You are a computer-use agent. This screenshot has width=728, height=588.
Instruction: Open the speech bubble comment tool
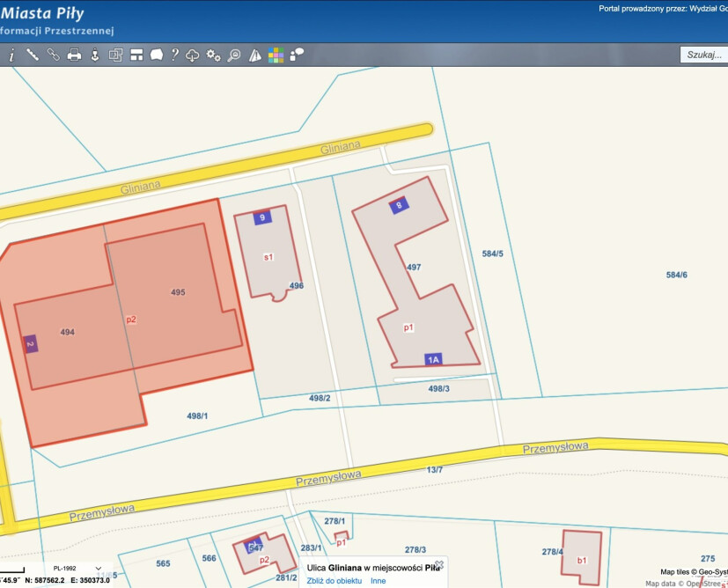pos(156,55)
